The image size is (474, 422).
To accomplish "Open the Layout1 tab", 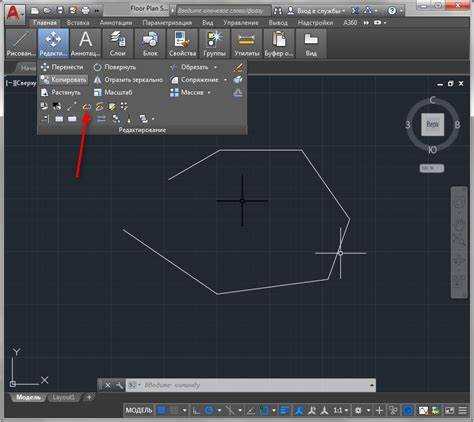I will click(x=63, y=397).
